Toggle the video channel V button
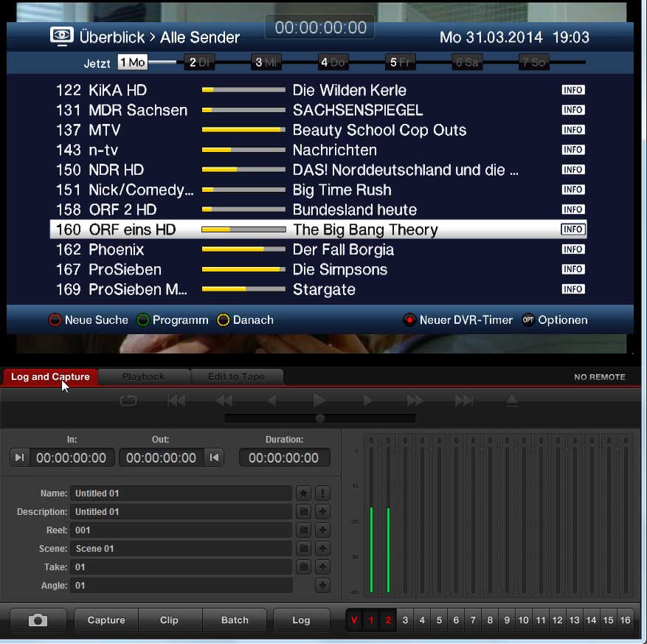Viewport: 647px width, 644px height. point(354,620)
